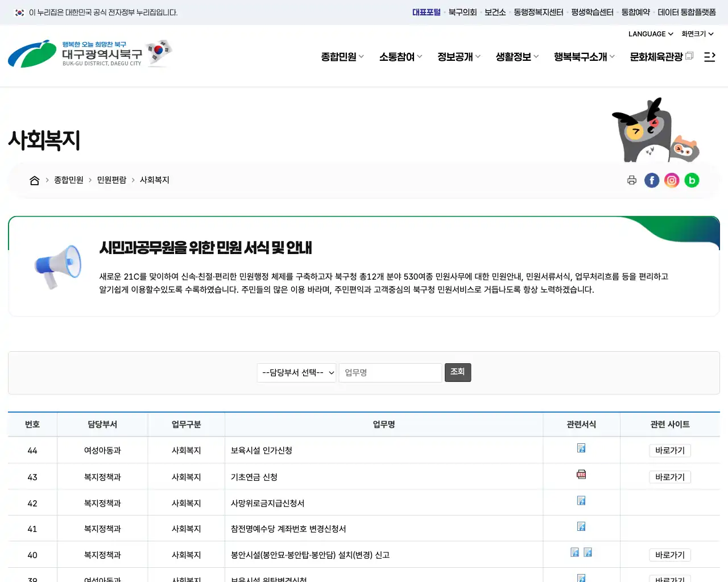Click the 참전명예수당 계좌번호 변경신청서 row text
The image size is (728, 582).
288,529
